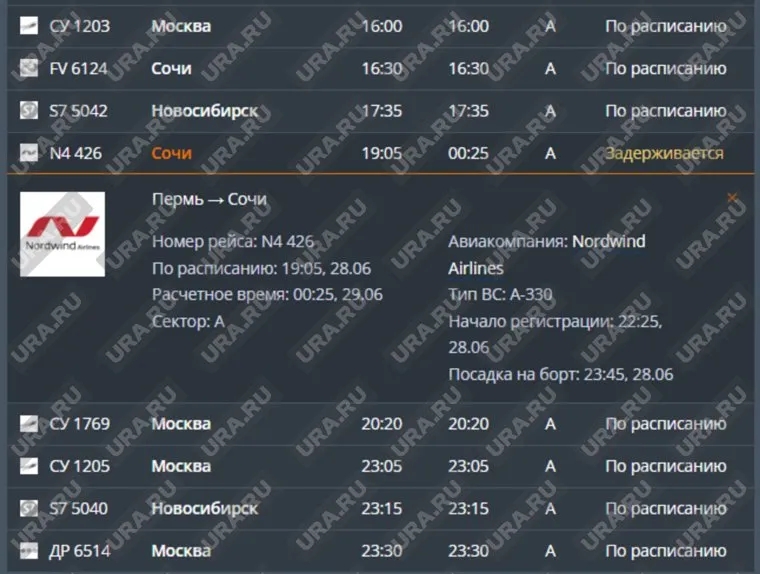Screen dimensions: 760x574
Task: Click the airline icon beside СУ 1769
Action: [29, 424]
